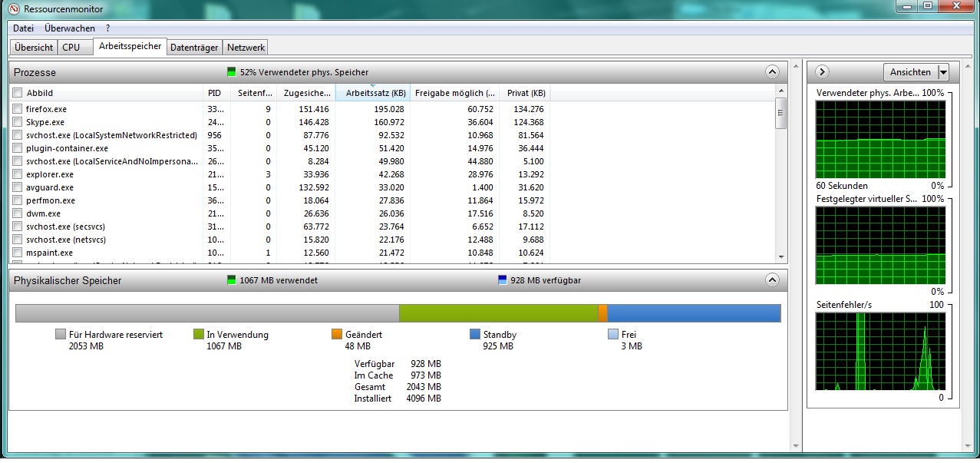The image size is (980, 463).
Task: Check the svchost.exe (secsvcs) checkbox
Action: coord(17,227)
